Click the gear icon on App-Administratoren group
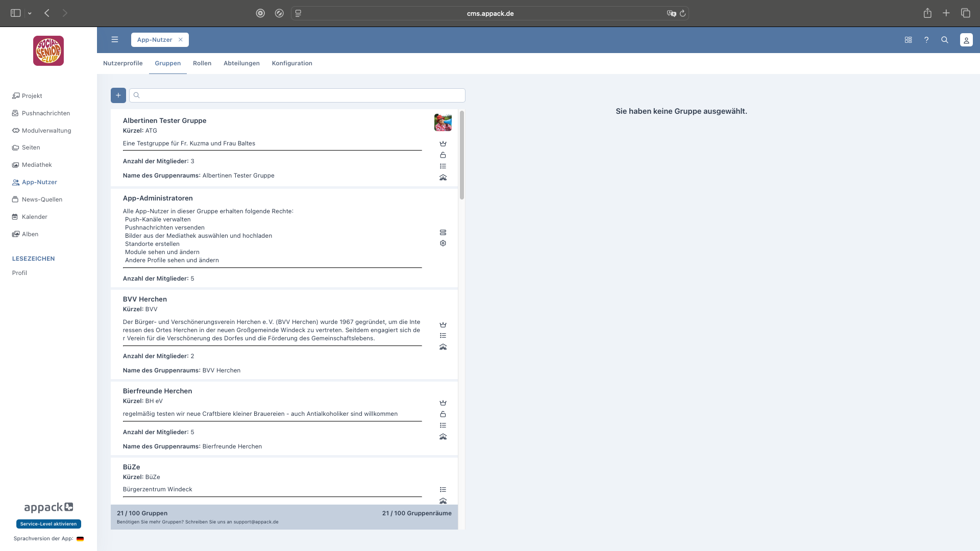This screenshot has width=980, height=551. tap(443, 243)
